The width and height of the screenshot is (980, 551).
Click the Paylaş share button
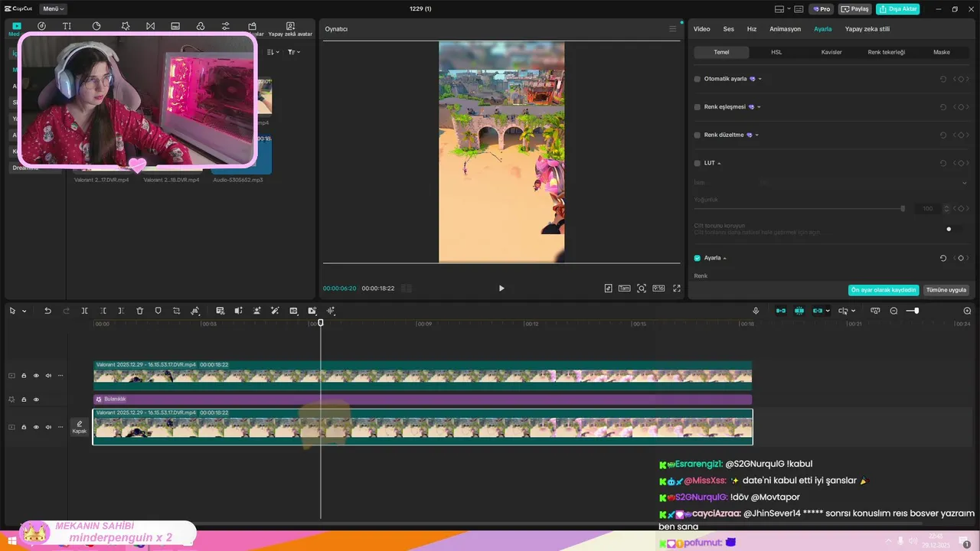[x=855, y=9]
